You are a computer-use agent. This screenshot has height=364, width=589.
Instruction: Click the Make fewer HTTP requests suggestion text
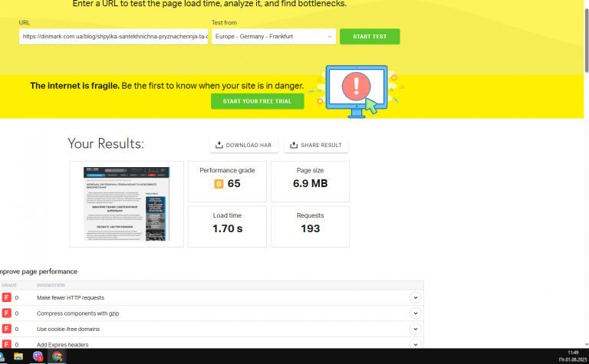(x=71, y=297)
